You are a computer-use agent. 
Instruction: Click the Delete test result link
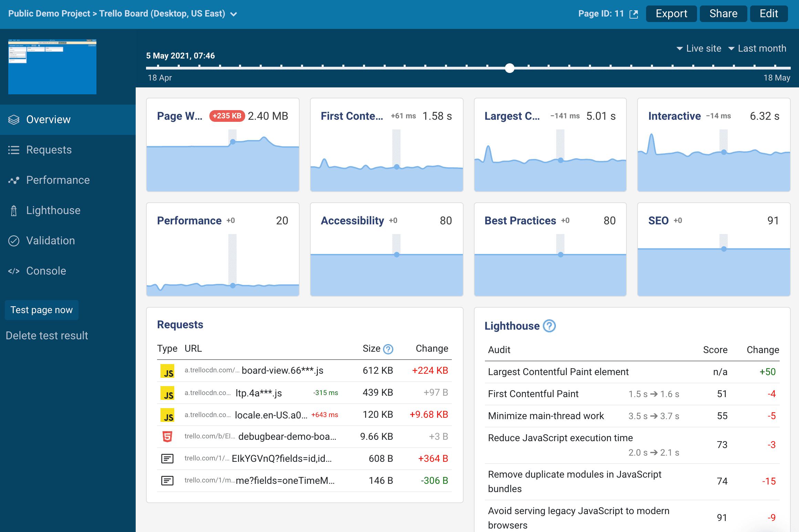[47, 336]
